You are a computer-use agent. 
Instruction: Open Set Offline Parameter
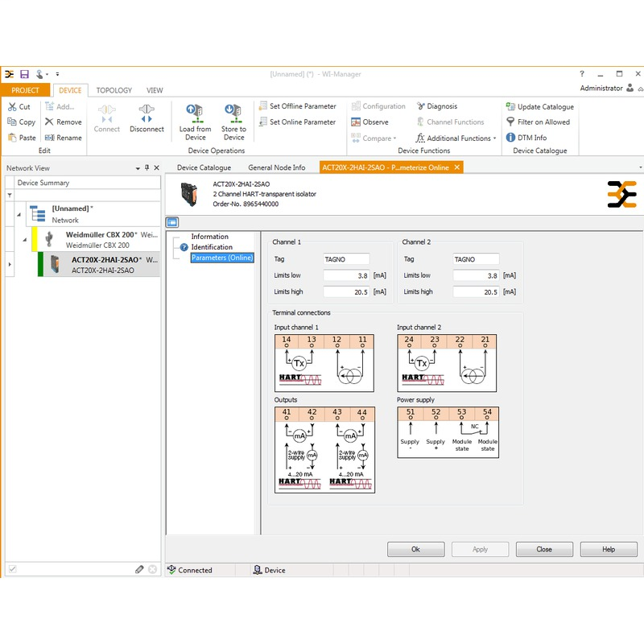(x=298, y=106)
